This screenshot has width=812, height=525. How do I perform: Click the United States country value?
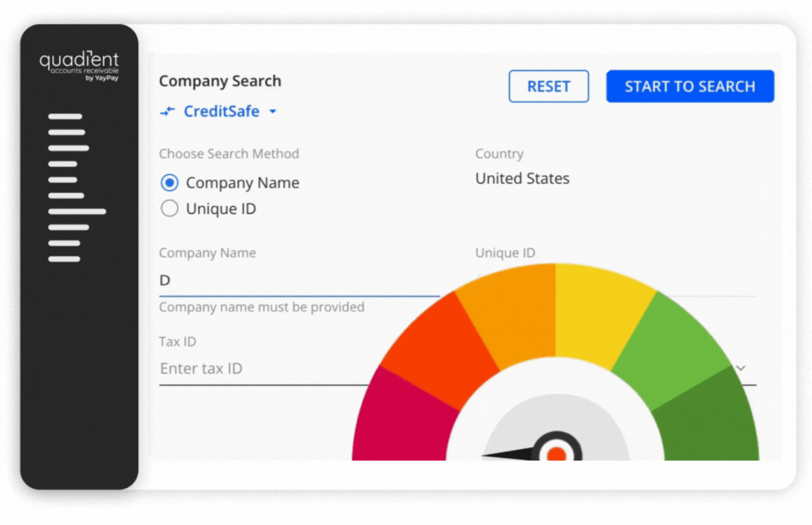[522, 178]
